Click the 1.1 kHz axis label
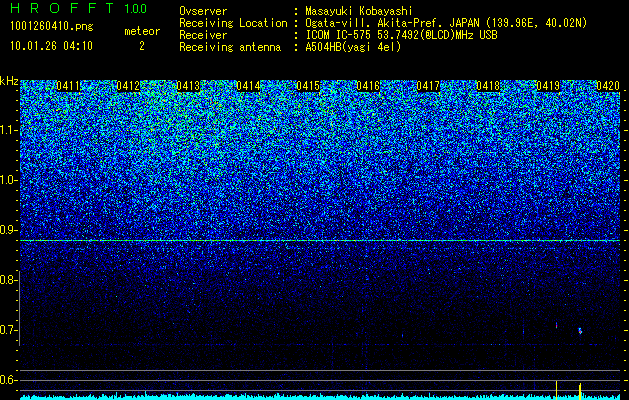 8,130
